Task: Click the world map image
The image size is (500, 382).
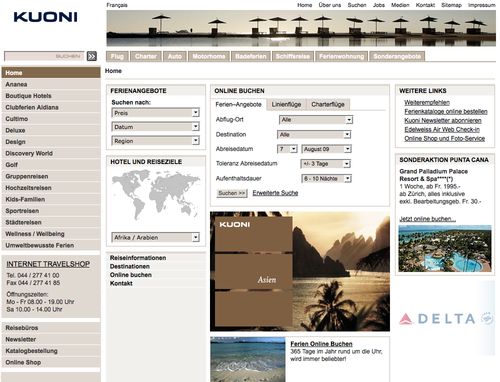Action: pos(156,195)
